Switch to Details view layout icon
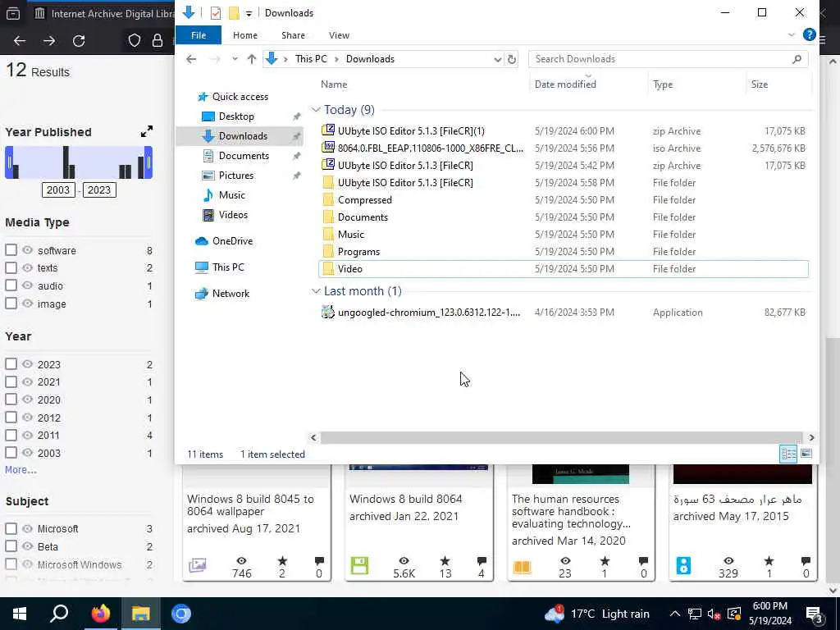840x630 pixels. pos(788,454)
